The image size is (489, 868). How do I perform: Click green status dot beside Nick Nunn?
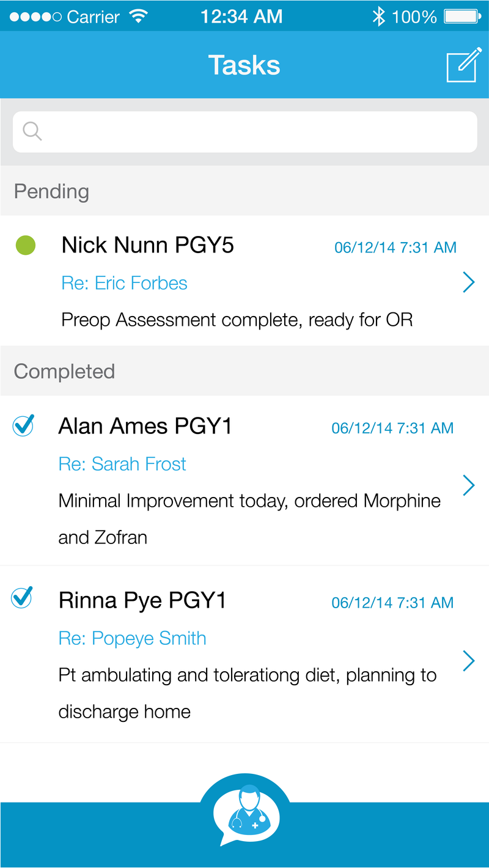[x=26, y=245]
